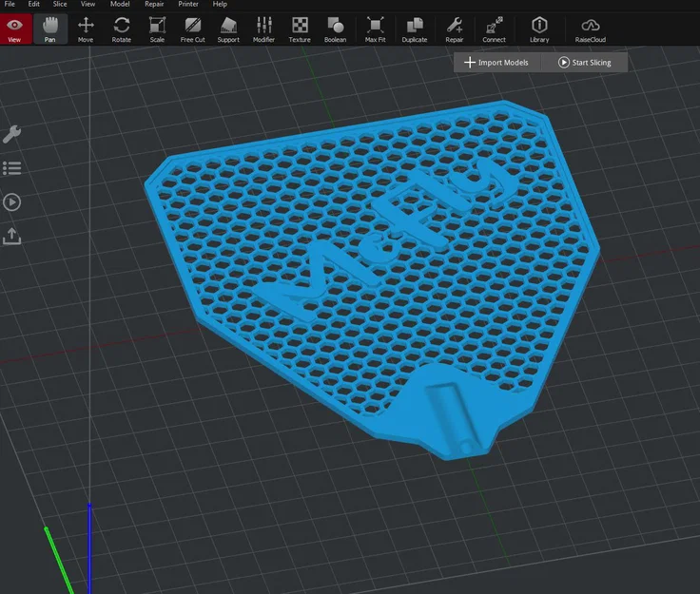The width and height of the screenshot is (700, 594).
Task: Activate the Pan hand tool
Action: 50,29
